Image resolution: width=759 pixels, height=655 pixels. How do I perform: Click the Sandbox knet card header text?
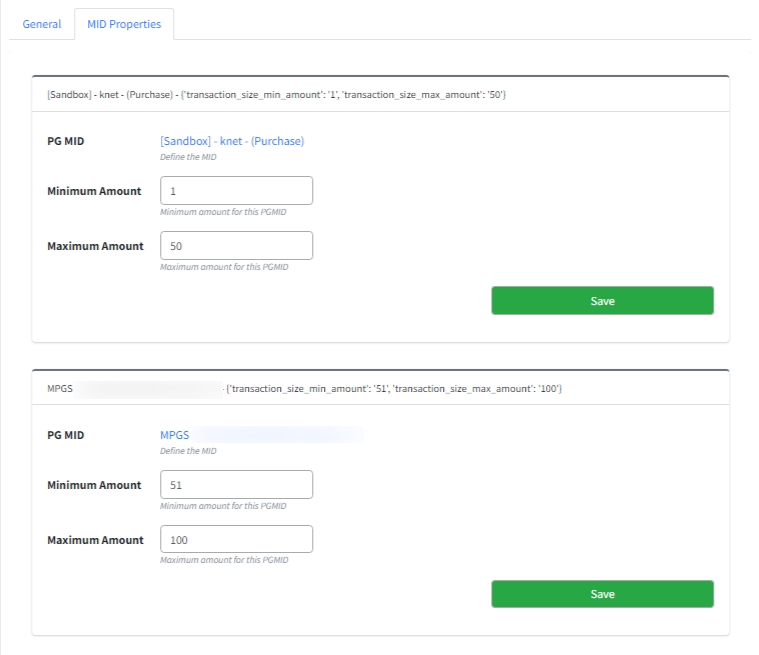pos(276,94)
